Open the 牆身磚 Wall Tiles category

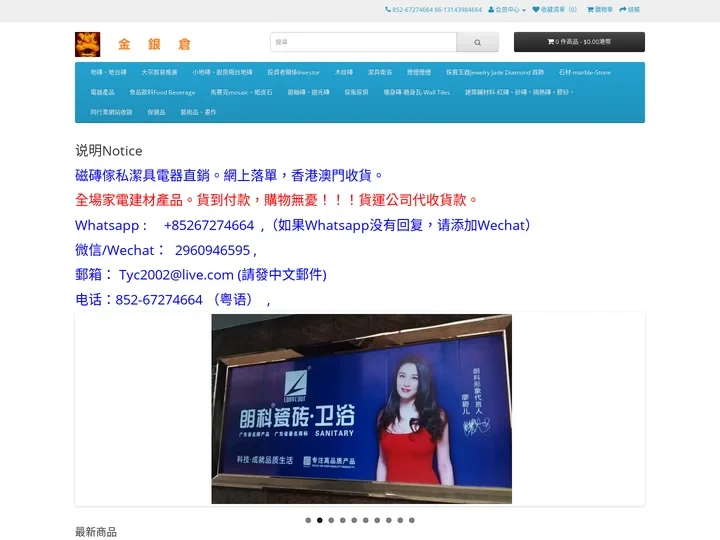416,92
